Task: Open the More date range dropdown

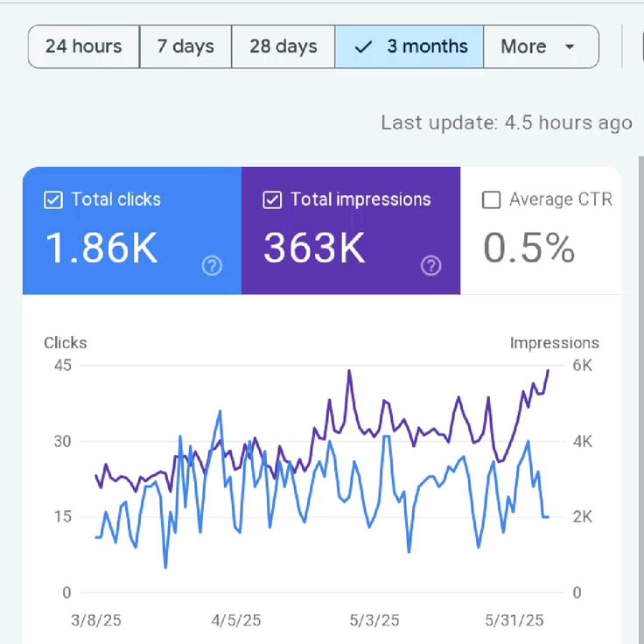Action: (541, 46)
